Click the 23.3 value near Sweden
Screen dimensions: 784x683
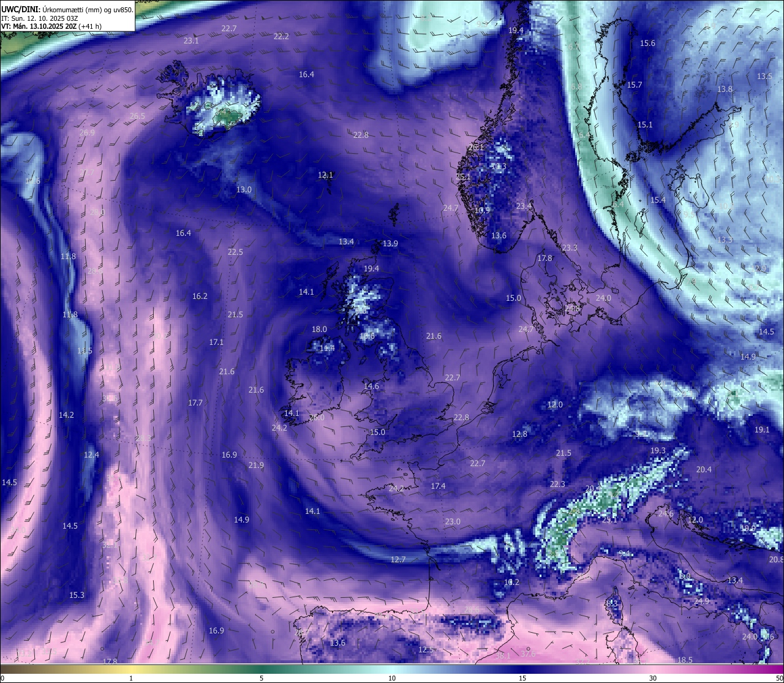[570, 247]
